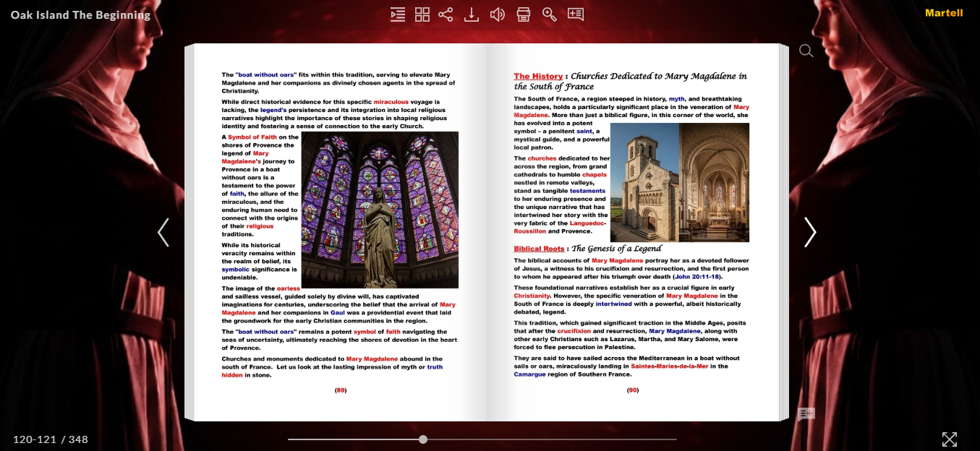Click the blue word "testaments"
The width and height of the screenshot is (980, 451).
pyautogui.click(x=587, y=191)
